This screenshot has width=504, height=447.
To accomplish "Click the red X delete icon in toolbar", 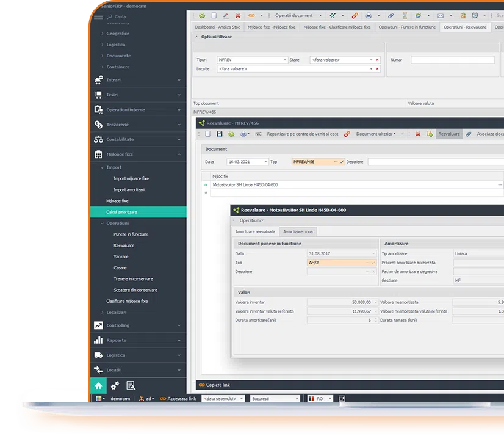I will (238, 15).
